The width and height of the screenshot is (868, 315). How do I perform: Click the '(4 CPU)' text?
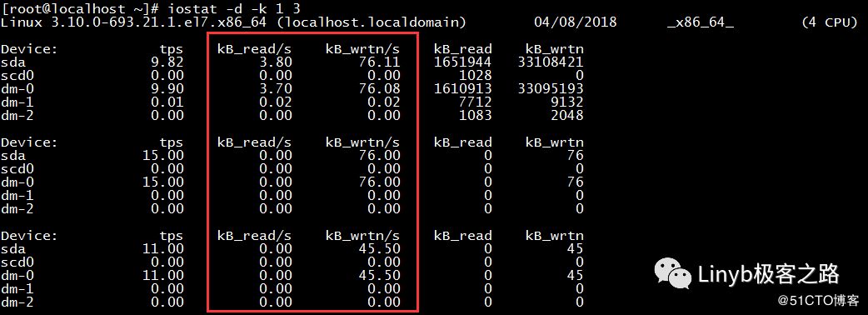[x=830, y=22]
